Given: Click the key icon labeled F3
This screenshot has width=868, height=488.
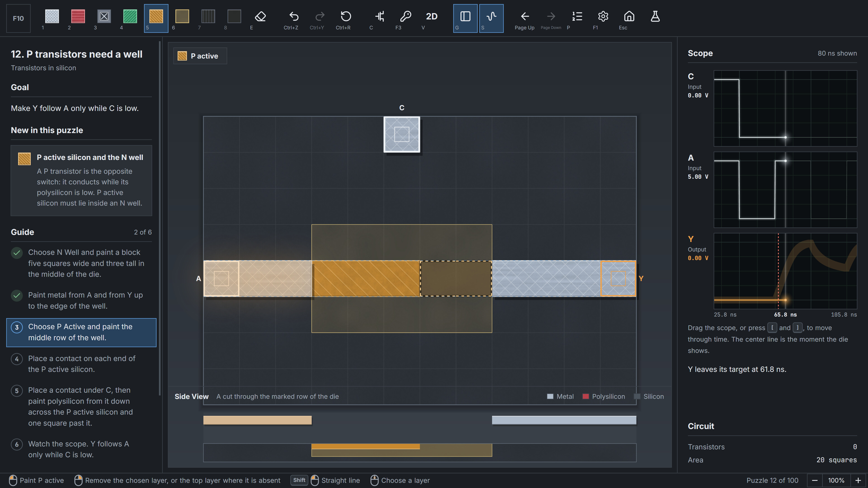Looking at the screenshot, I should click(405, 18).
